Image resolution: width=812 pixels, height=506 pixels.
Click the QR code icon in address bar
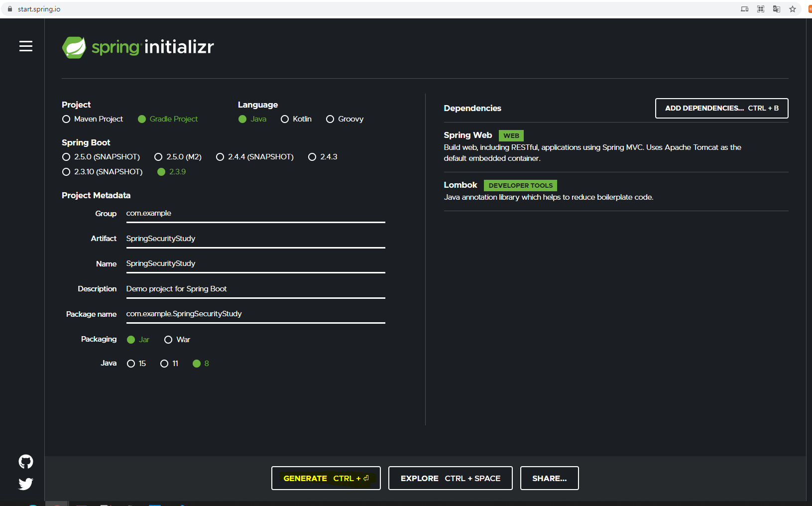[x=761, y=9]
